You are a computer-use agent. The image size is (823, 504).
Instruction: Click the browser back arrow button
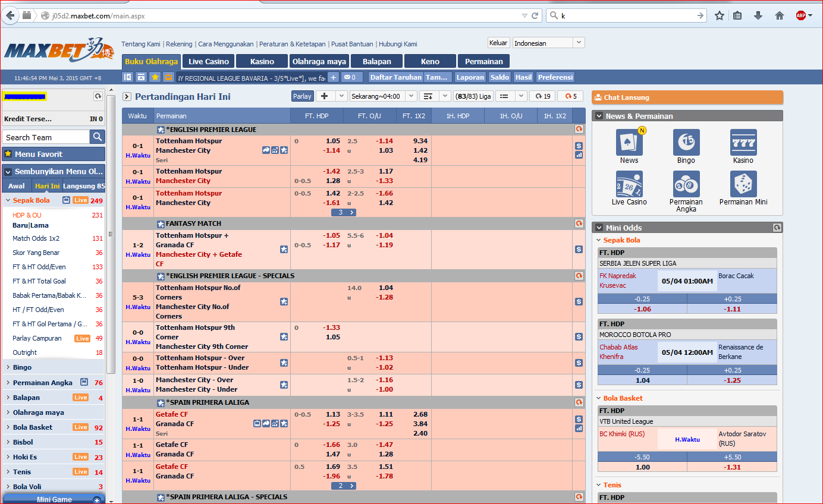pos(11,15)
